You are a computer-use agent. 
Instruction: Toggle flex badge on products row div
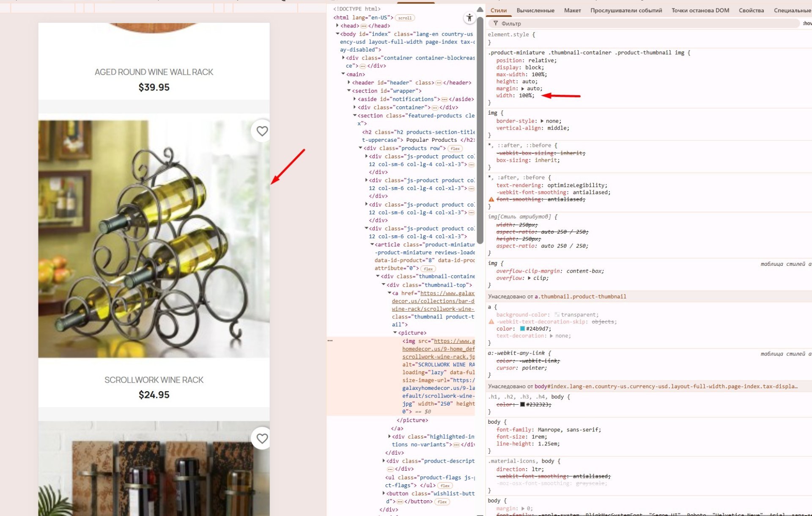tap(455, 149)
